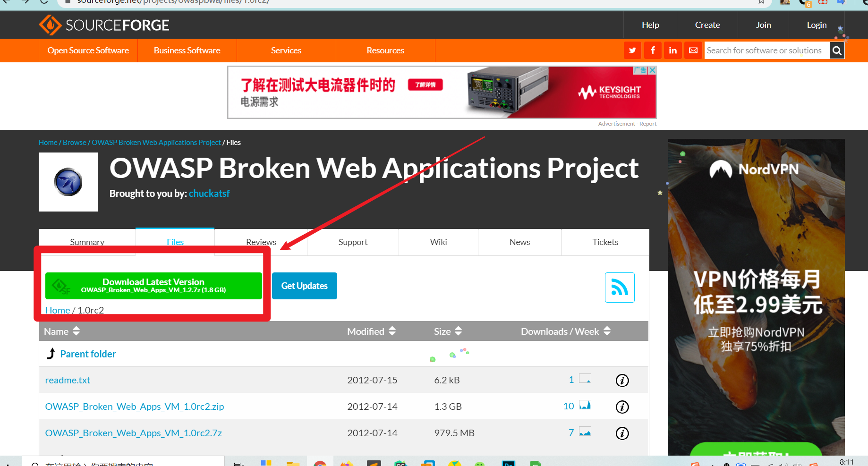The height and width of the screenshot is (466, 868).
Task: Click the newsletter email icon
Action: point(693,51)
